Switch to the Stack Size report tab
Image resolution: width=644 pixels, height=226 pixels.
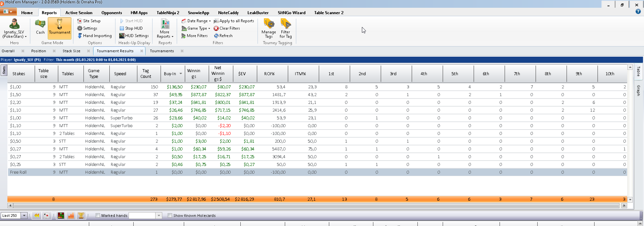(71, 51)
